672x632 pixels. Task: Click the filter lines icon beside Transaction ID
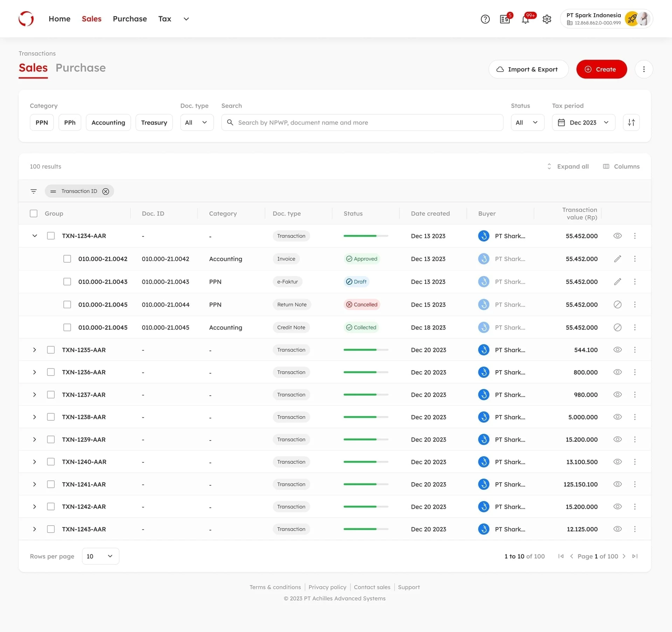click(34, 191)
